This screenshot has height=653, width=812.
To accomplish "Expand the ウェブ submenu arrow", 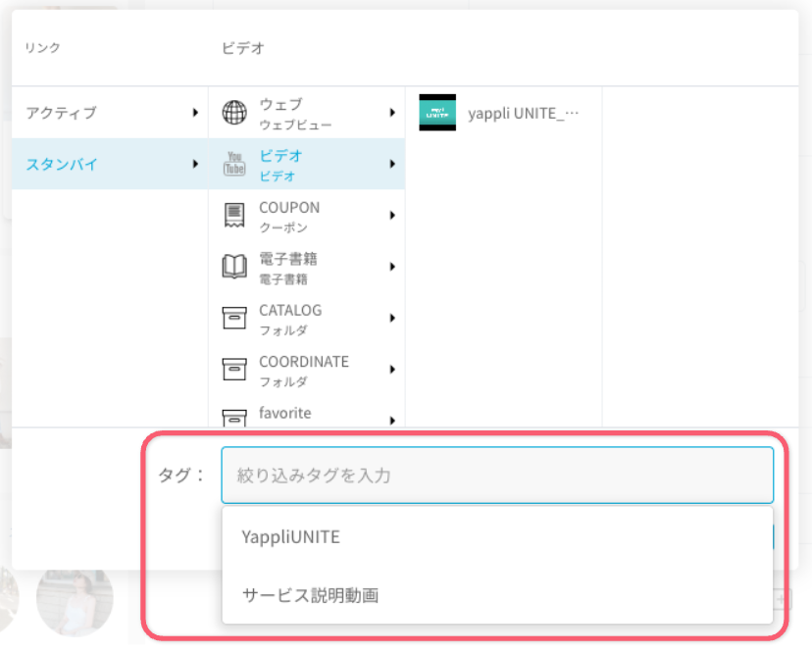I will [x=392, y=113].
